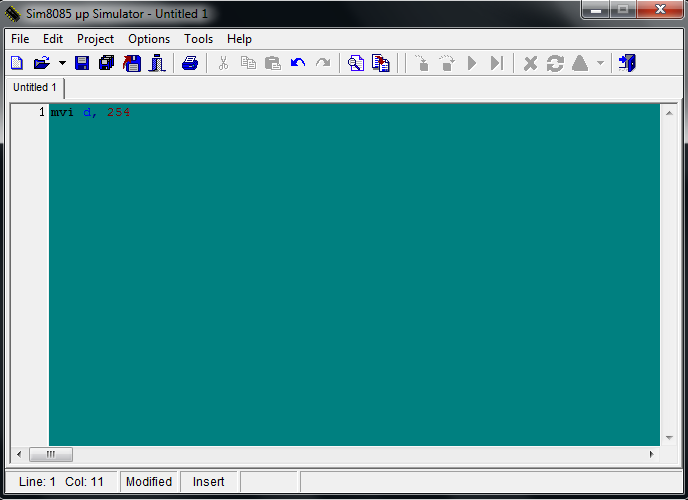Print the document using printer icon
Screen dimensions: 688x500
tap(190, 63)
